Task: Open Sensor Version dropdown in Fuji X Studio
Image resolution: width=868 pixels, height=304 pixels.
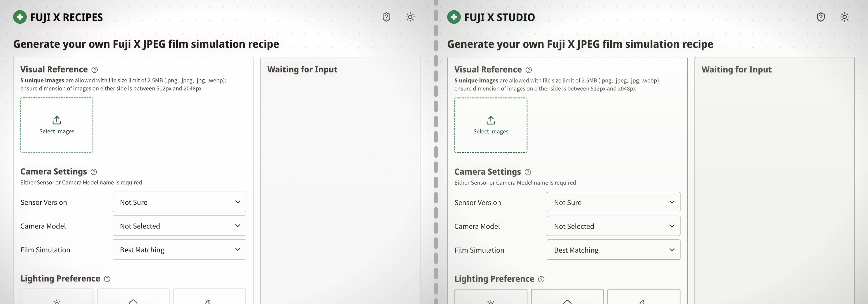Action: click(613, 202)
